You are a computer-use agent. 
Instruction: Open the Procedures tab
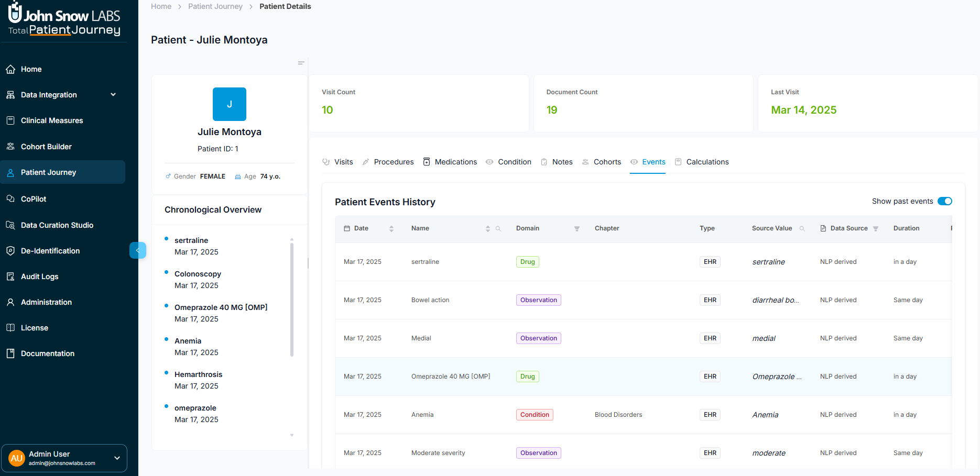tap(394, 162)
